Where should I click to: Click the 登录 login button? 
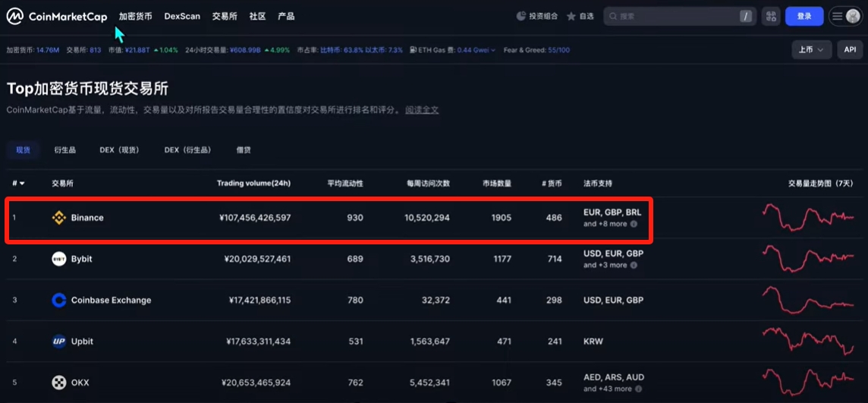click(x=804, y=17)
